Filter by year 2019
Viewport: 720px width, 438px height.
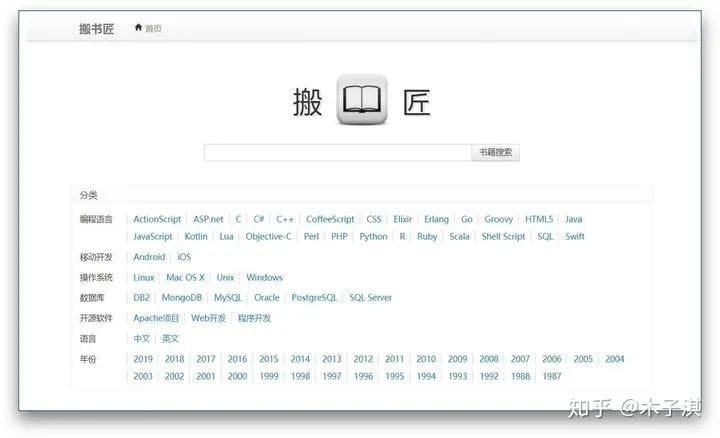[x=143, y=359]
